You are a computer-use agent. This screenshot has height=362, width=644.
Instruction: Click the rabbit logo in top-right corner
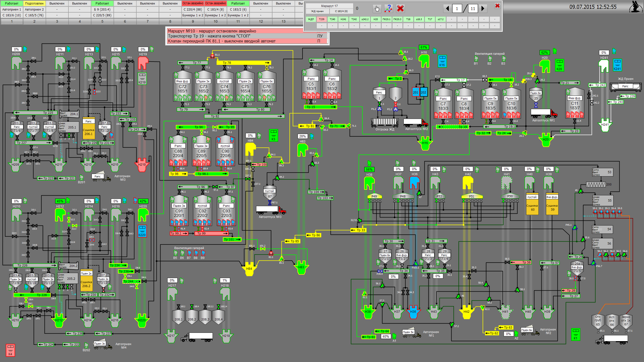pyautogui.click(x=635, y=7)
